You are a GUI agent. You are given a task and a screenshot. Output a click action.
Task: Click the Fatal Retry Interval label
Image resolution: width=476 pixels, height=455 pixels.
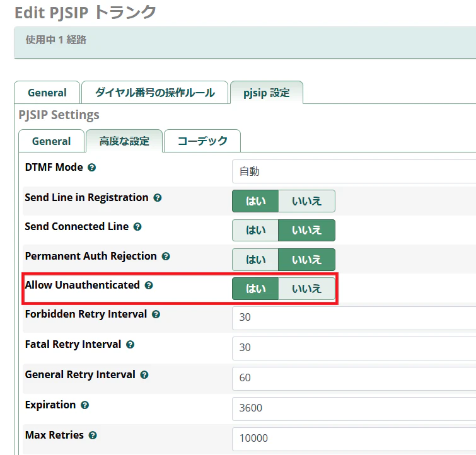(x=73, y=345)
